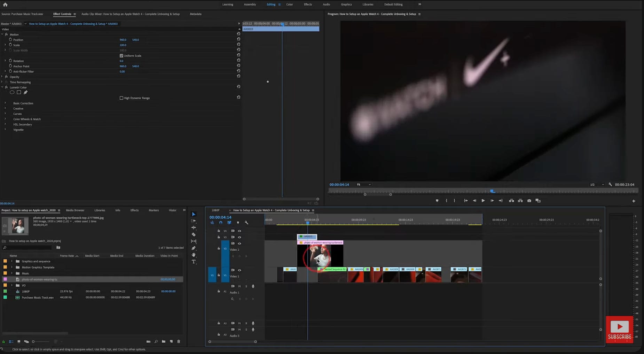Mute the Audio 1 track
The width and height of the screenshot is (644, 354).
click(239, 286)
